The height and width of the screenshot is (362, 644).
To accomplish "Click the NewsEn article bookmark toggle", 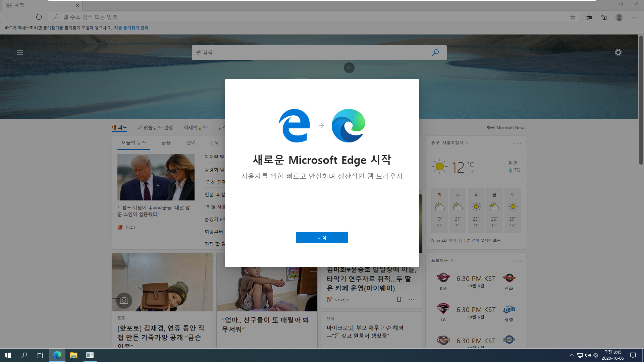I will 398,300.
